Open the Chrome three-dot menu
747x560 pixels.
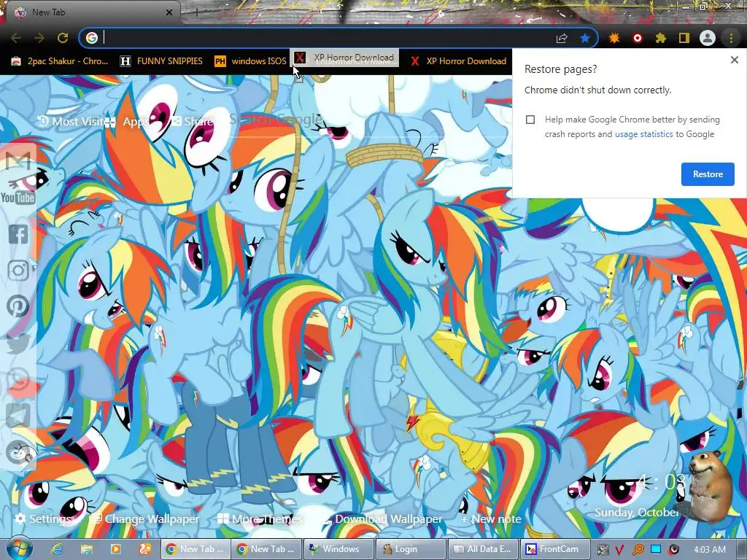731,38
